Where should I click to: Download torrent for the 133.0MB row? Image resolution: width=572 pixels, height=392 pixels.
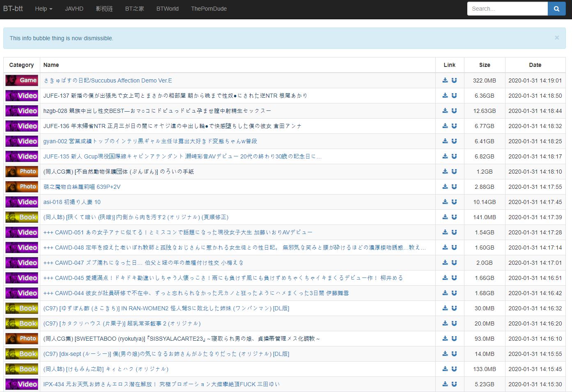click(445, 369)
